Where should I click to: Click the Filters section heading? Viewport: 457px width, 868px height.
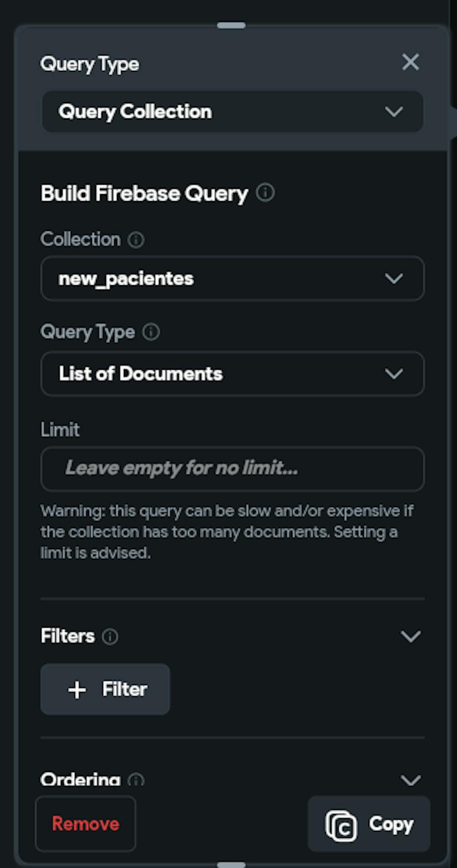tap(68, 636)
